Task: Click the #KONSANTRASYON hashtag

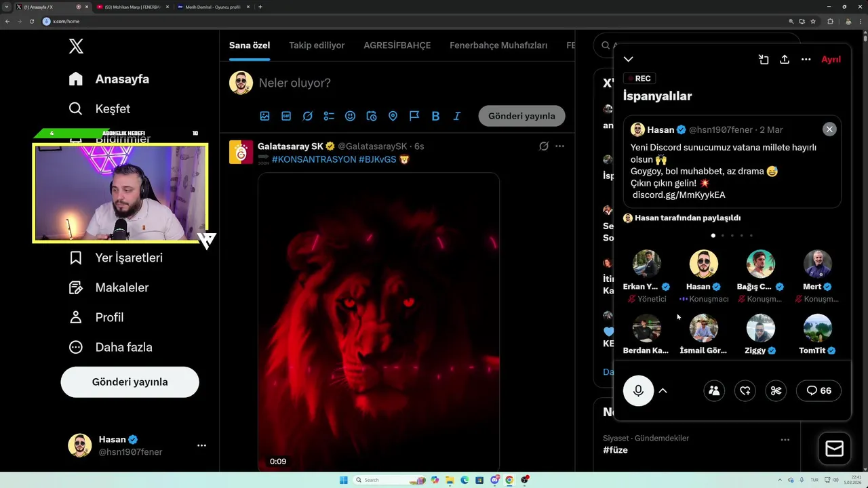Action: (x=314, y=159)
